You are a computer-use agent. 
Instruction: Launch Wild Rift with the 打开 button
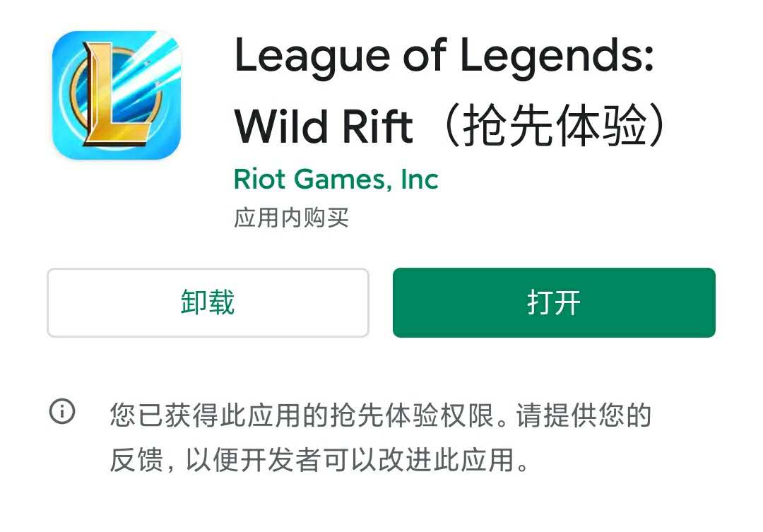(x=554, y=302)
